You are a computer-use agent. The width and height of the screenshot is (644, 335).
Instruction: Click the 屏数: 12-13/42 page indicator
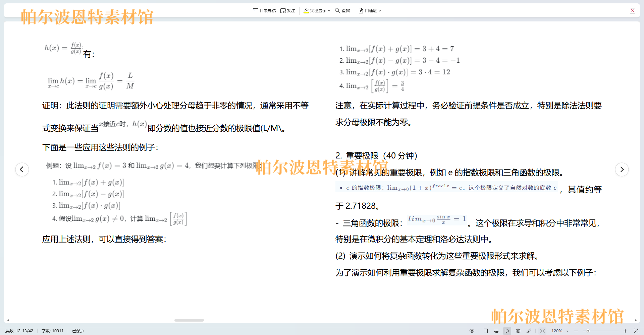(19, 331)
